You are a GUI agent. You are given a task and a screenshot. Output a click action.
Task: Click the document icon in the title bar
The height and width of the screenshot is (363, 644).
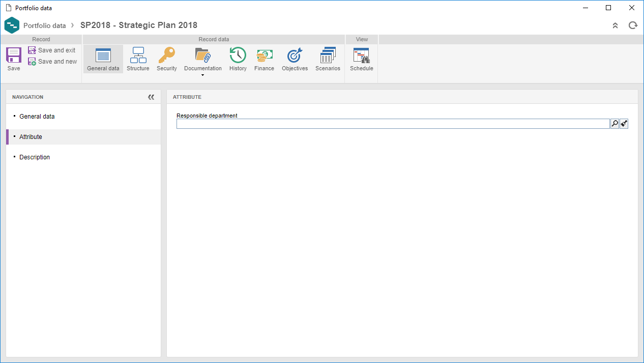click(8, 8)
